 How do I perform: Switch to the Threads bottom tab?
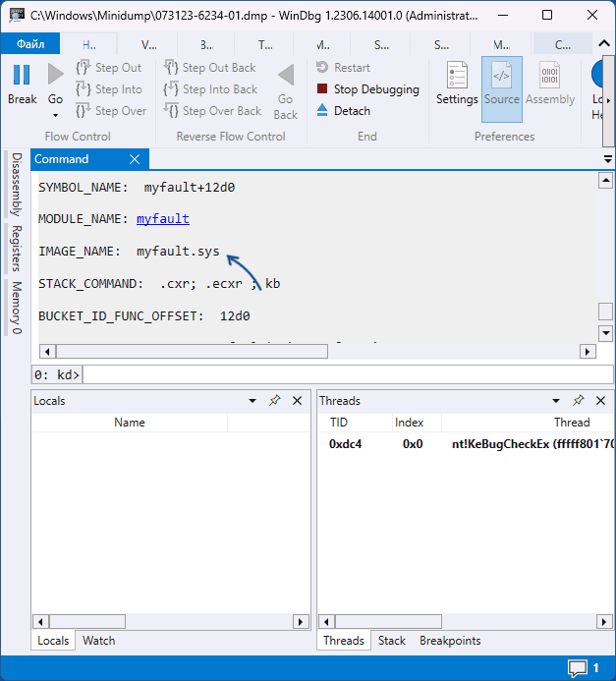pyautogui.click(x=344, y=641)
